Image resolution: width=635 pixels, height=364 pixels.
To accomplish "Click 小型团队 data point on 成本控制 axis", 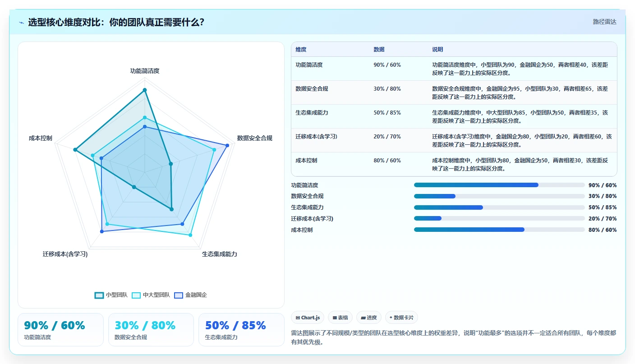I will pyautogui.click(x=75, y=150).
